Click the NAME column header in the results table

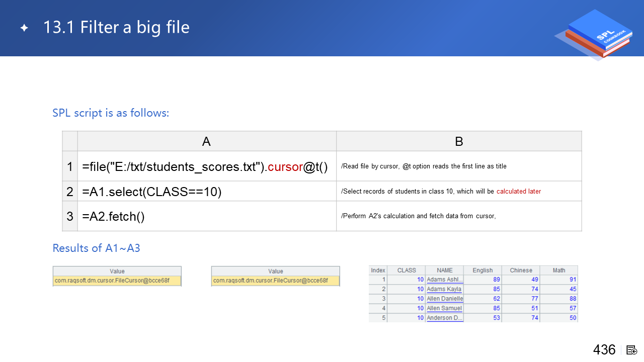(444, 270)
